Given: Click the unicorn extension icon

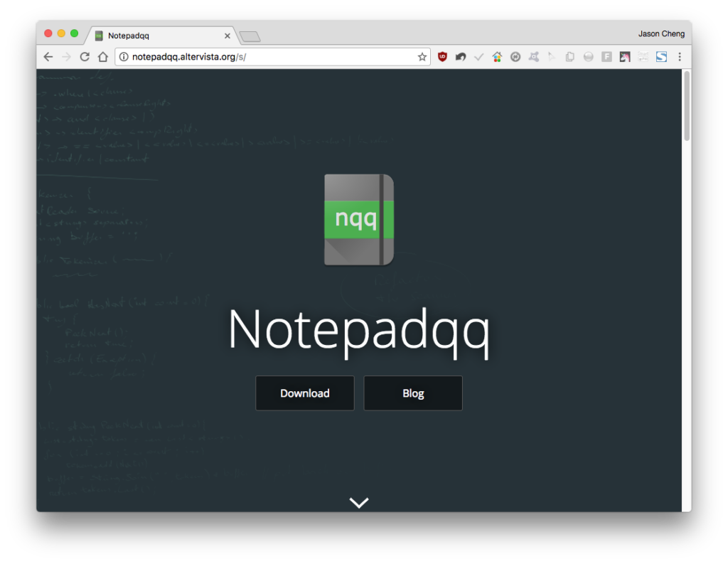Looking at the screenshot, I should pyautogui.click(x=625, y=57).
